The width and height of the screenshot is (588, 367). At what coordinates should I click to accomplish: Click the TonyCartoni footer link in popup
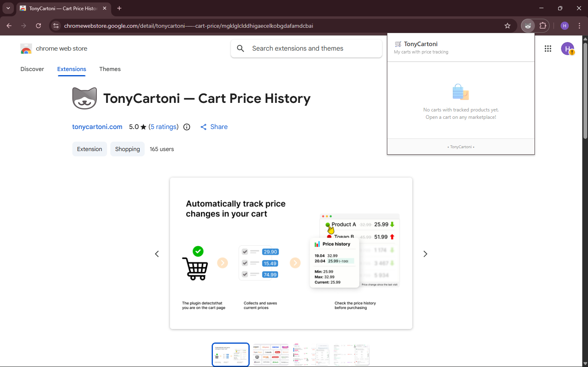click(461, 147)
